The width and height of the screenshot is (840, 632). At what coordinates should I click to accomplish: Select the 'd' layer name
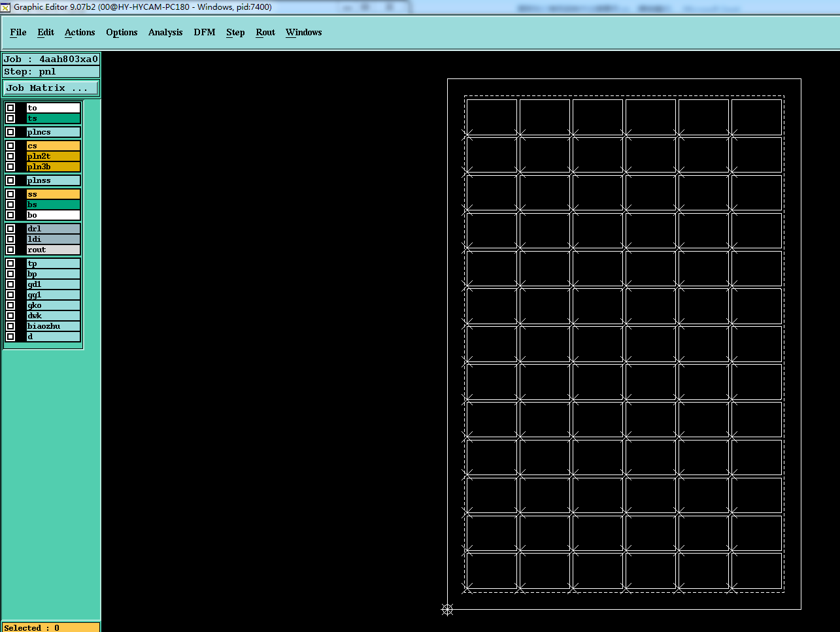[54, 337]
